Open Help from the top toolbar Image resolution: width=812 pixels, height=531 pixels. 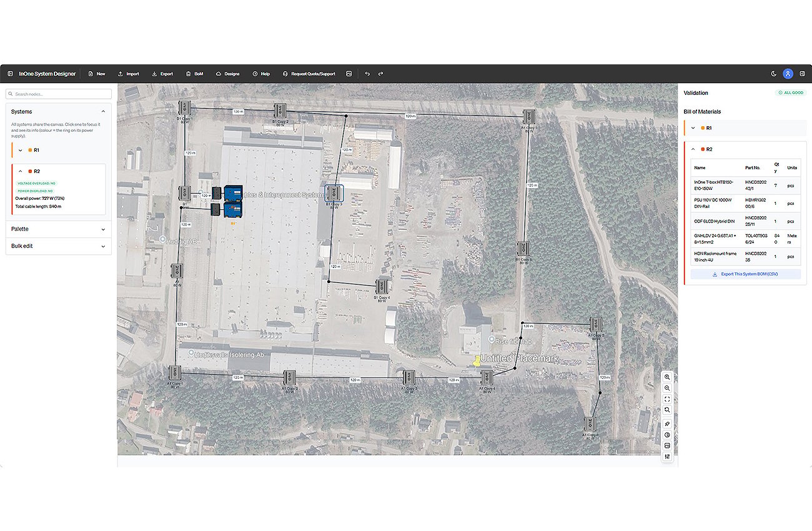tap(261, 74)
